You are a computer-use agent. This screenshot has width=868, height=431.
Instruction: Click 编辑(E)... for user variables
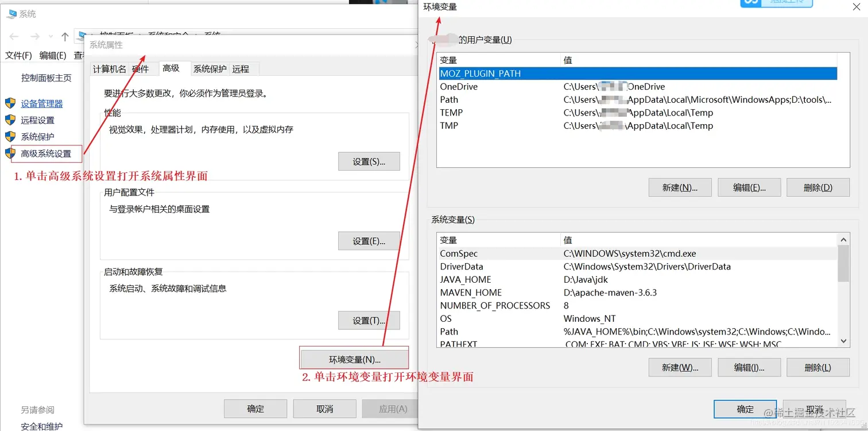(x=749, y=187)
